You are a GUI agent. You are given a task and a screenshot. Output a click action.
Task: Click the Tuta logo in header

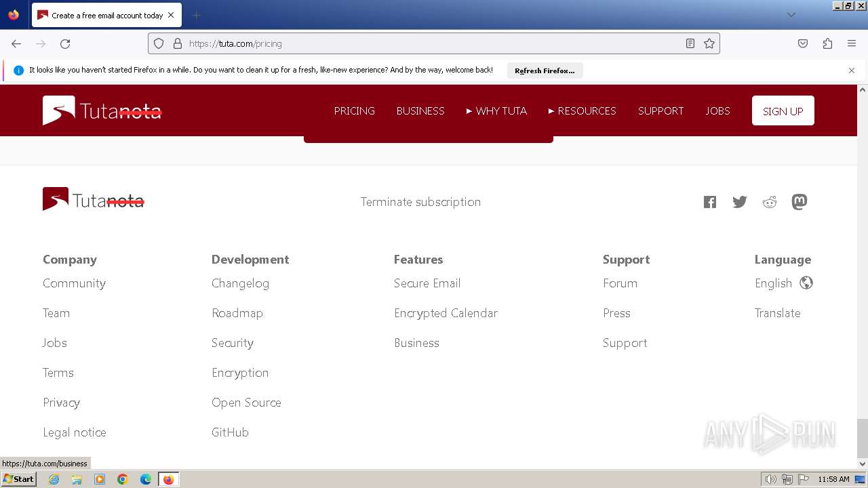pyautogui.click(x=102, y=110)
